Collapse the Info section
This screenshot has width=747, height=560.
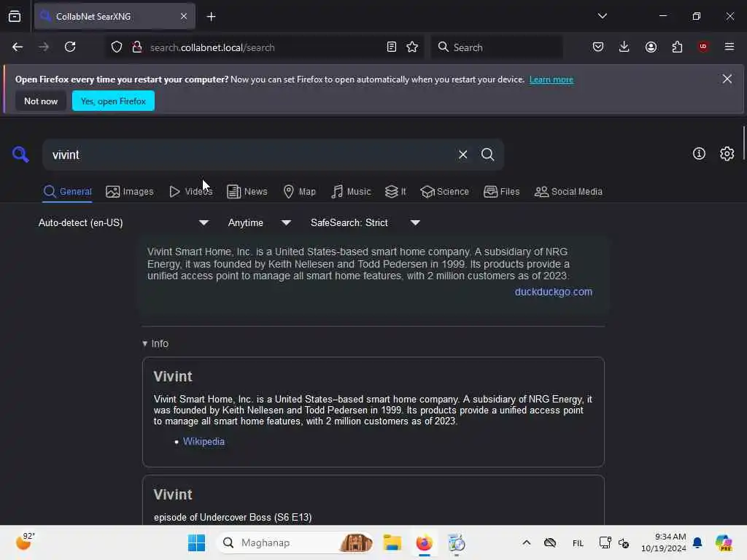click(155, 343)
